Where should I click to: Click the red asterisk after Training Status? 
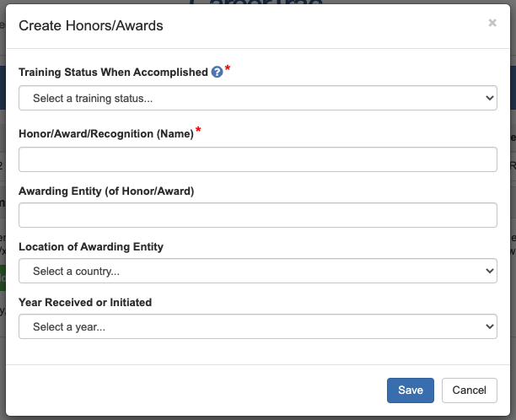coord(228,69)
